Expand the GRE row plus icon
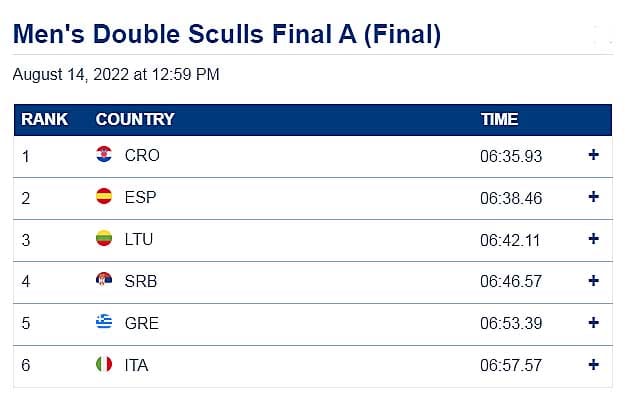 pos(593,322)
